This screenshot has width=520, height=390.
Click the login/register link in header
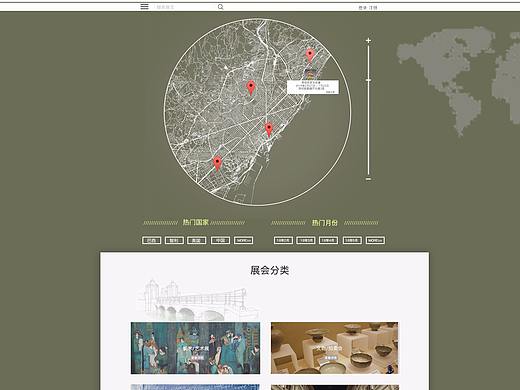368,7
